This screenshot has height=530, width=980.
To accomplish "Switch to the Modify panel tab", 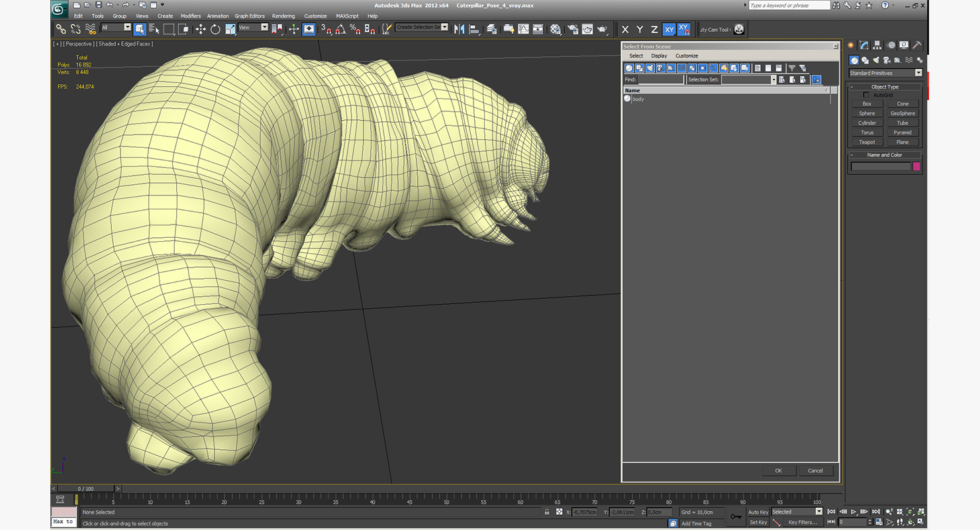I will coord(864,45).
